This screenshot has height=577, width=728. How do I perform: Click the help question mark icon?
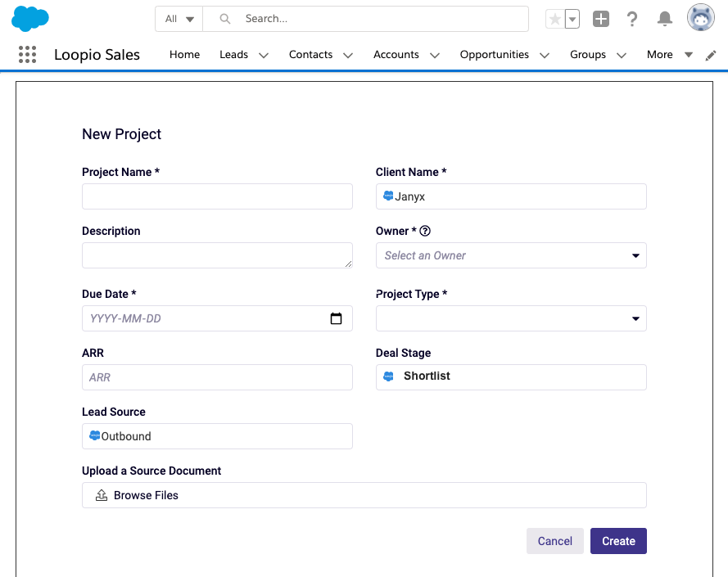point(632,18)
